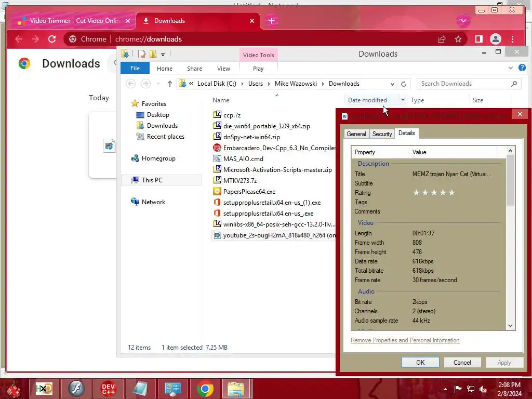Open Chrome's side panel icon

pos(478,39)
